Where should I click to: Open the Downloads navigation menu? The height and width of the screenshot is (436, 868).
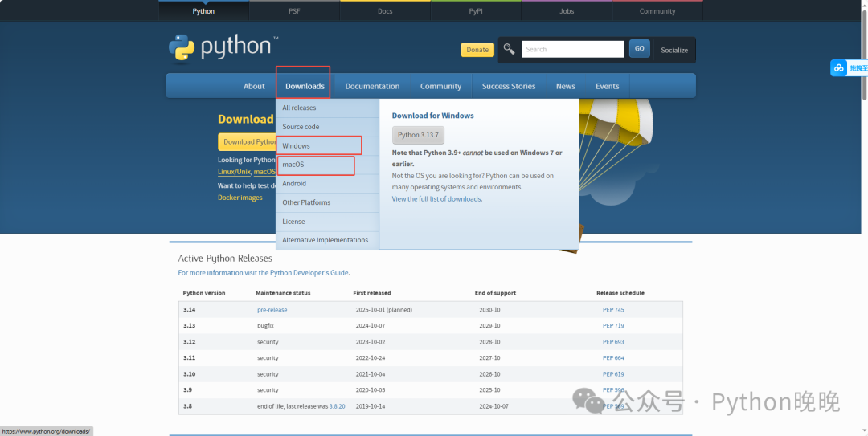coord(305,86)
